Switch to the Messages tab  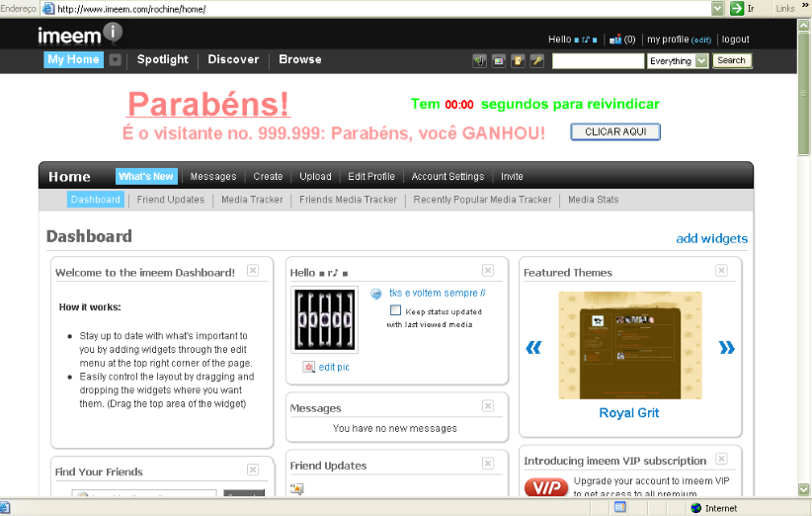[213, 177]
